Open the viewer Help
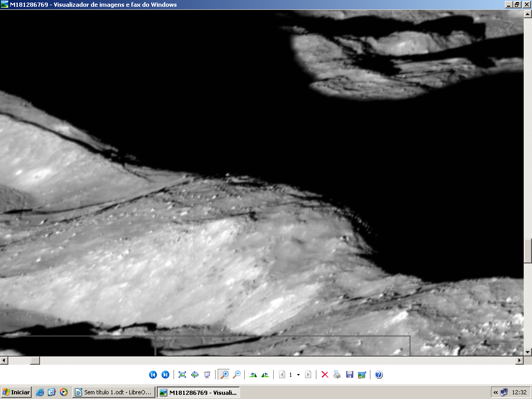532x399 pixels. 379,375
